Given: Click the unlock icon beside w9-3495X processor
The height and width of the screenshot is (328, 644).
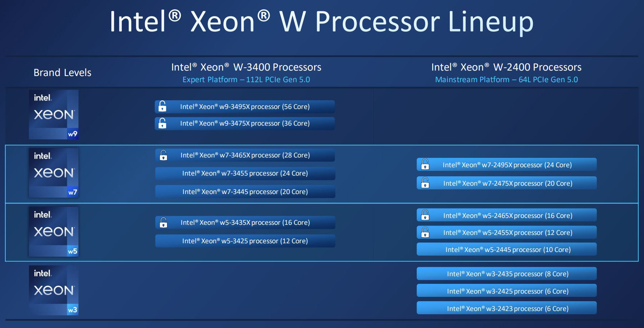Looking at the screenshot, I should click(162, 106).
